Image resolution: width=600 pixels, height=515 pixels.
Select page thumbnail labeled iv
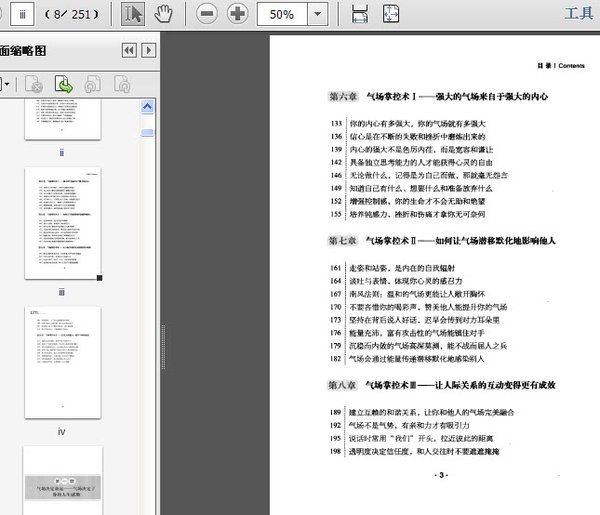click(61, 362)
